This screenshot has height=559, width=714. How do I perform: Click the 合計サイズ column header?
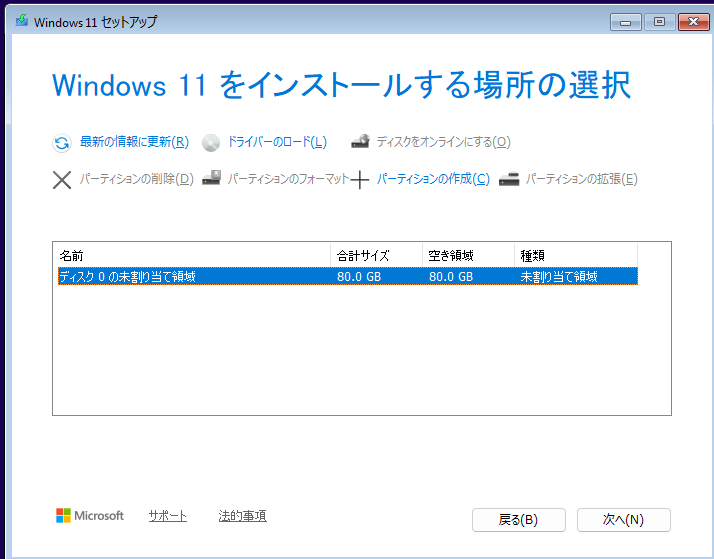[376, 255]
